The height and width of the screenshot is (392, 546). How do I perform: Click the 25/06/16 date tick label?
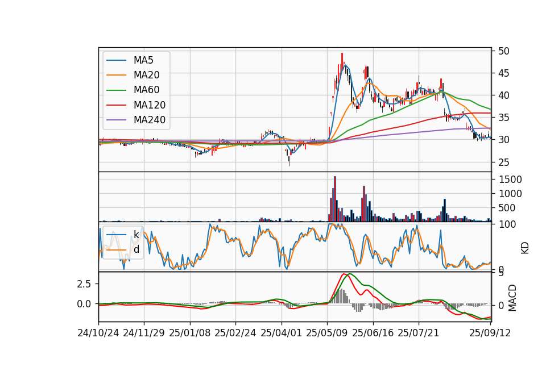(373, 333)
